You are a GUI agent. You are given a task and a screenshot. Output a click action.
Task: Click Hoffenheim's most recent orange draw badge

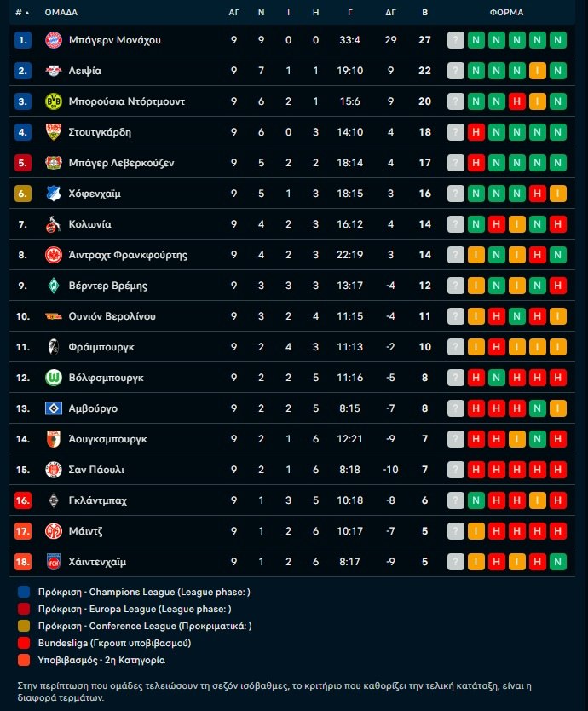tap(558, 194)
